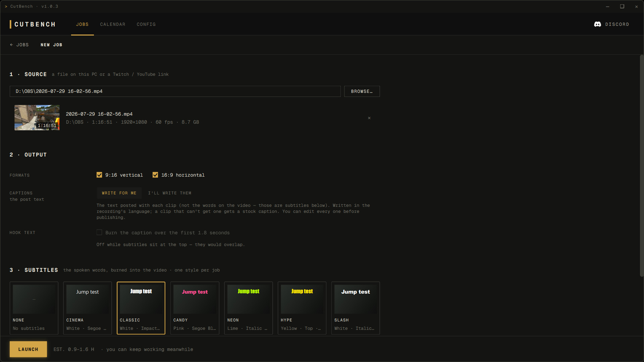644x362 pixels.
Task: Choose the Candy pink subtitle style
Action: (195, 308)
